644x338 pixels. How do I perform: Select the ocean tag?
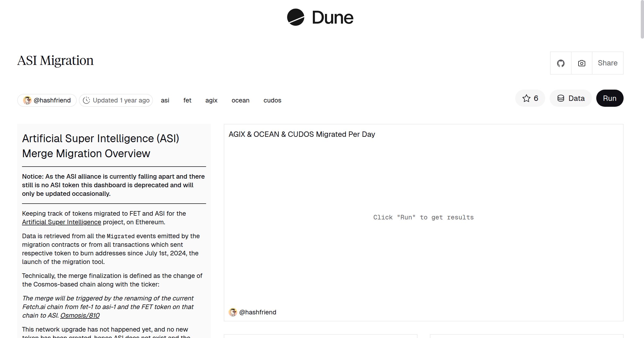coord(240,100)
